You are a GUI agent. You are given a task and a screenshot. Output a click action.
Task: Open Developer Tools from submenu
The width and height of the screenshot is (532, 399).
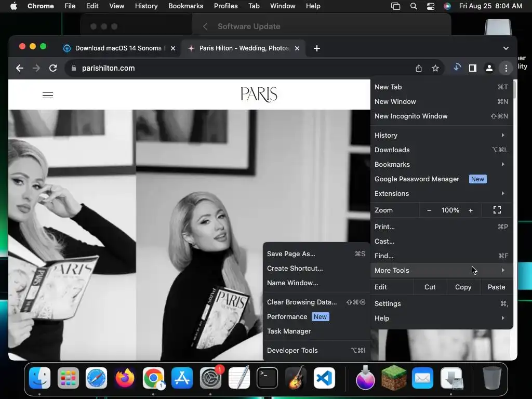point(316,351)
